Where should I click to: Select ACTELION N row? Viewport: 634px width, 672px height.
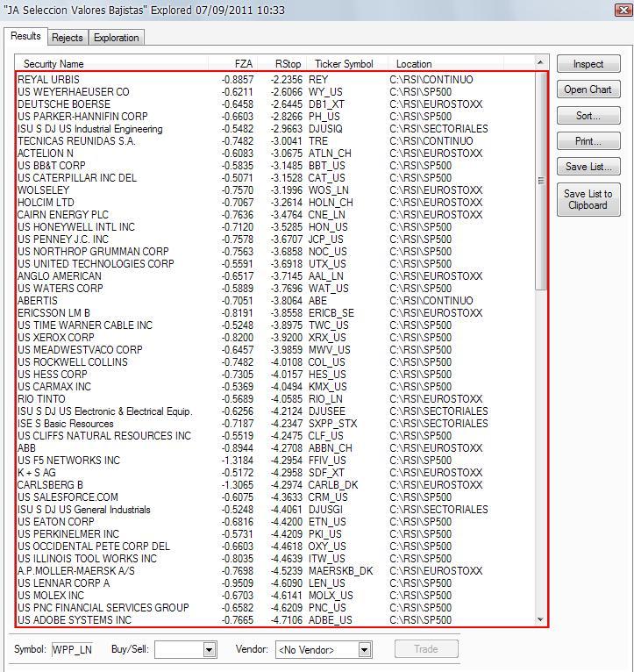(x=275, y=154)
